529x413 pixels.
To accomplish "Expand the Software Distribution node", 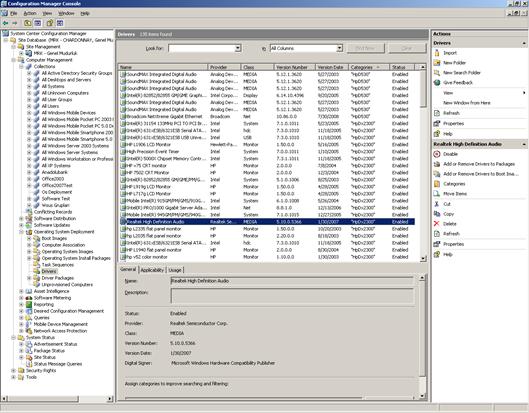I will click(21, 219).
